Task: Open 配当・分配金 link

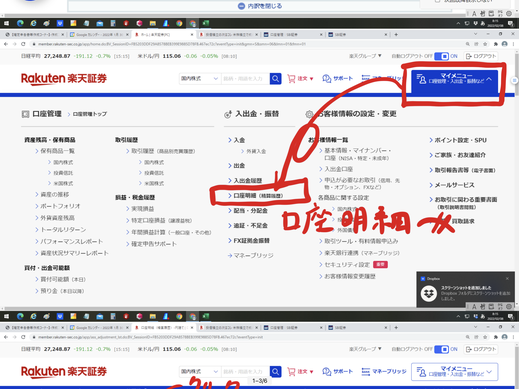Action: [x=250, y=211]
